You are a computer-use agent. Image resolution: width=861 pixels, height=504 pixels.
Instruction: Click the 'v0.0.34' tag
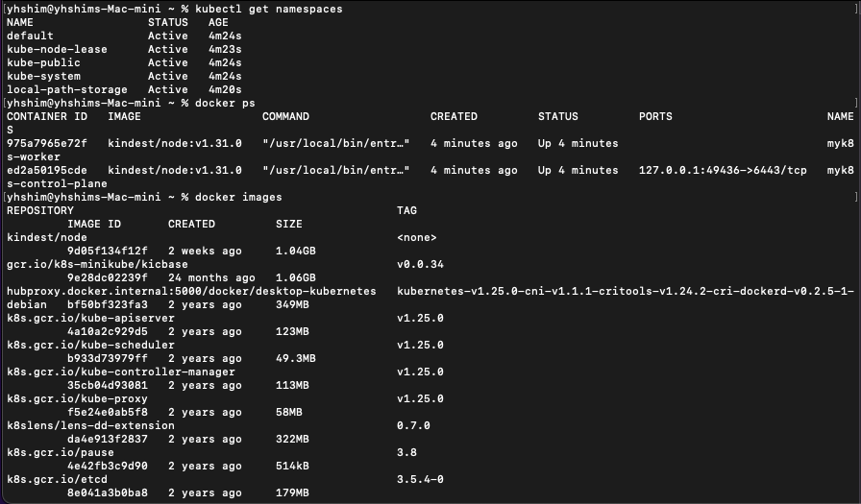coord(420,264)
